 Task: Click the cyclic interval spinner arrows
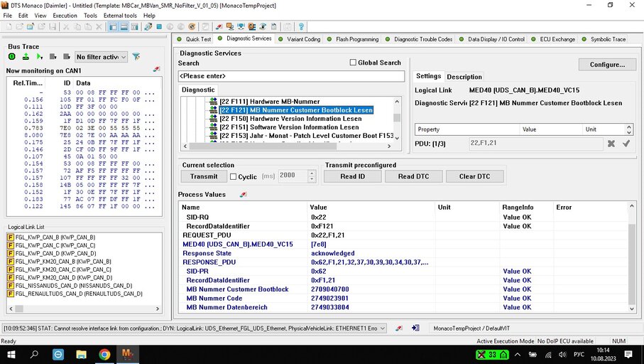[312, 176]
